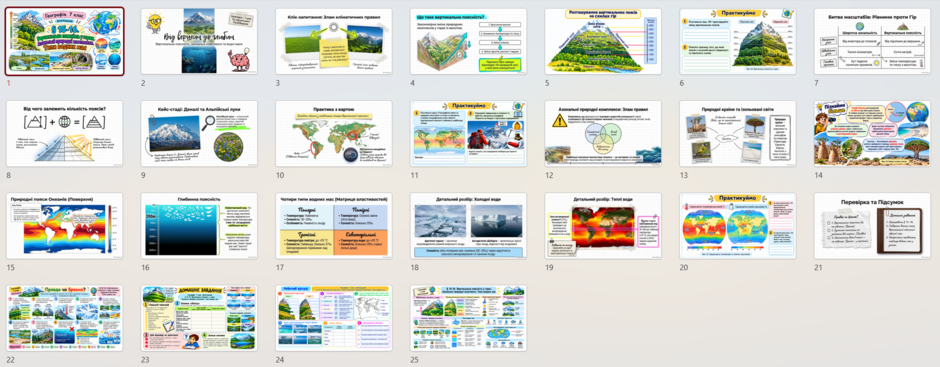Choose slide 21 'Перевірка та Підсумок' thumbnail

coord(872,226)
